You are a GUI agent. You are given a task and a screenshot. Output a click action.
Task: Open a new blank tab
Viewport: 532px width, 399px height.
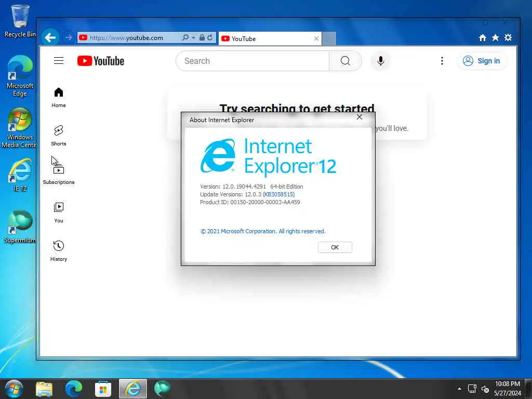329,38
